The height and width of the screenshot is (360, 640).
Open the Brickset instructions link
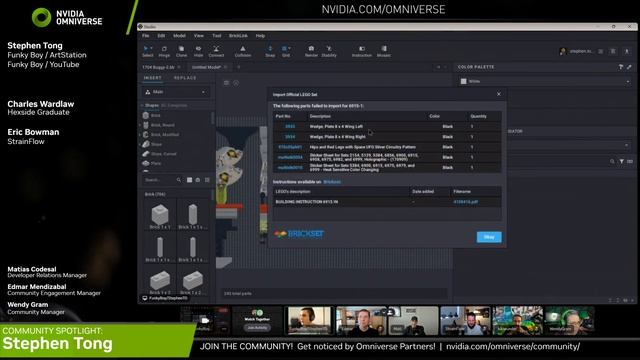(332, 182)
